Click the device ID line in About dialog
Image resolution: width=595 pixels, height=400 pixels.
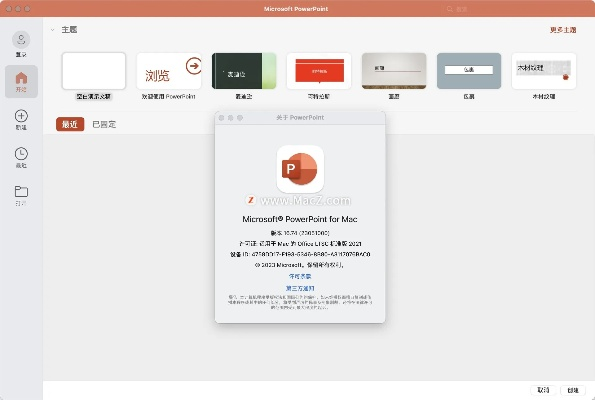(300, 254)
